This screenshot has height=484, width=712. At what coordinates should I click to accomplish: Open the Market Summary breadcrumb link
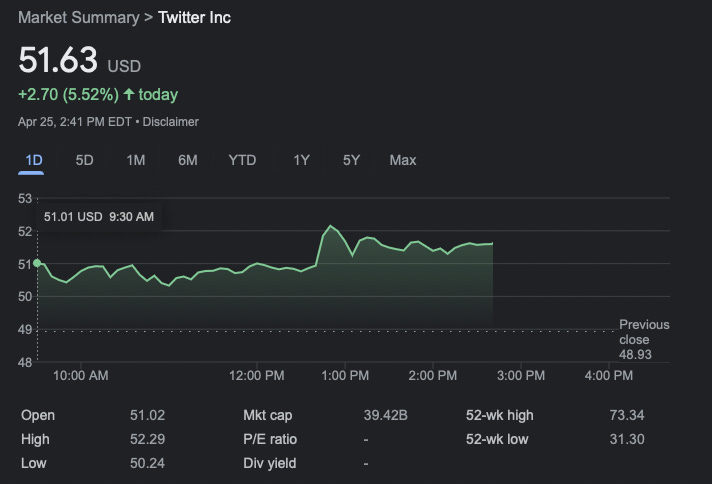pyautogui.click(x=79, y=18)
